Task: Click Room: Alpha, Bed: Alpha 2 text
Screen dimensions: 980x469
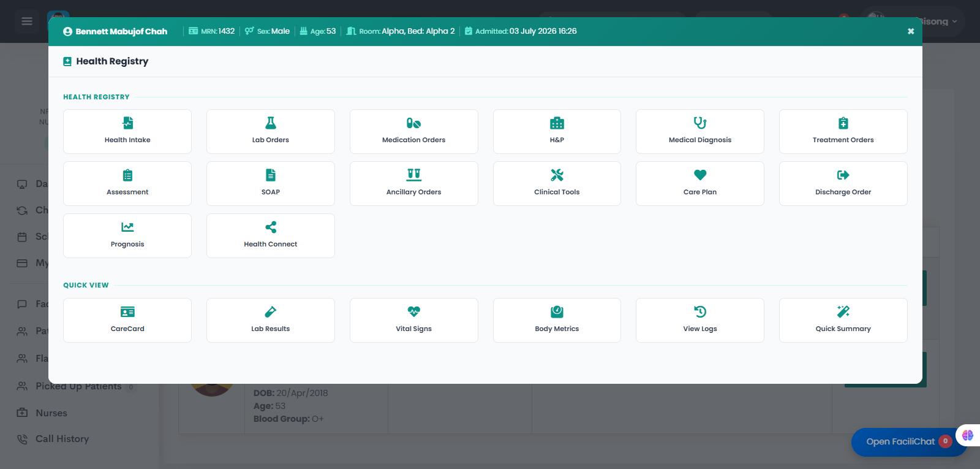Action: 401,31
